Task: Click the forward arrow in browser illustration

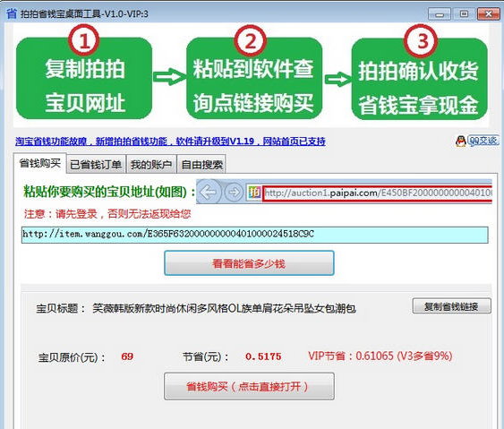Action: point(234,193)
